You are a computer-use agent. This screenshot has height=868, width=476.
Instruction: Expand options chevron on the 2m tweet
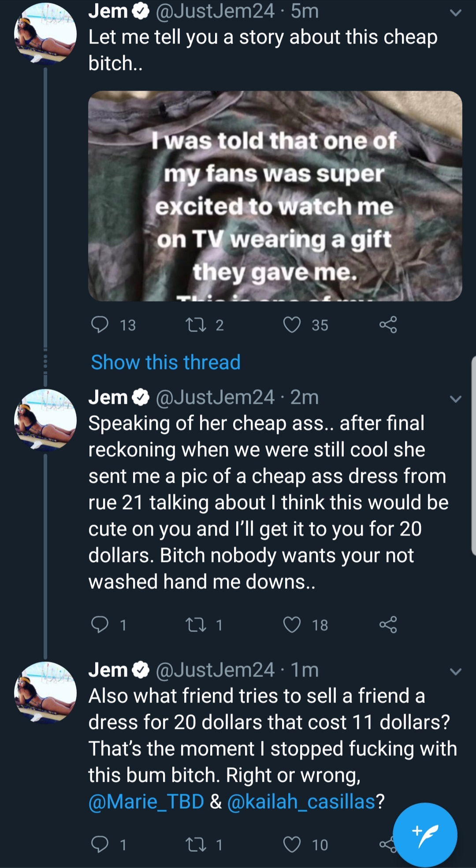tap(456, 399)
